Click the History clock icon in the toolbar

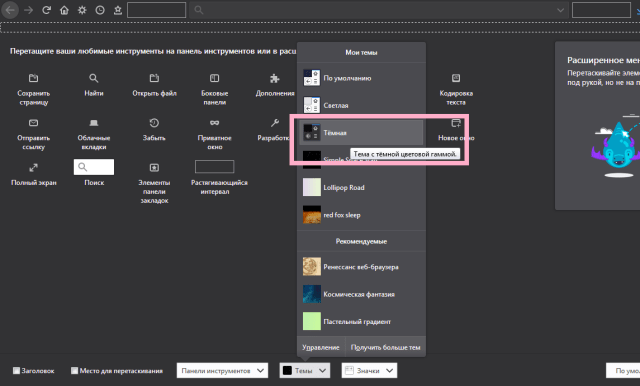(x=100, y=10)
